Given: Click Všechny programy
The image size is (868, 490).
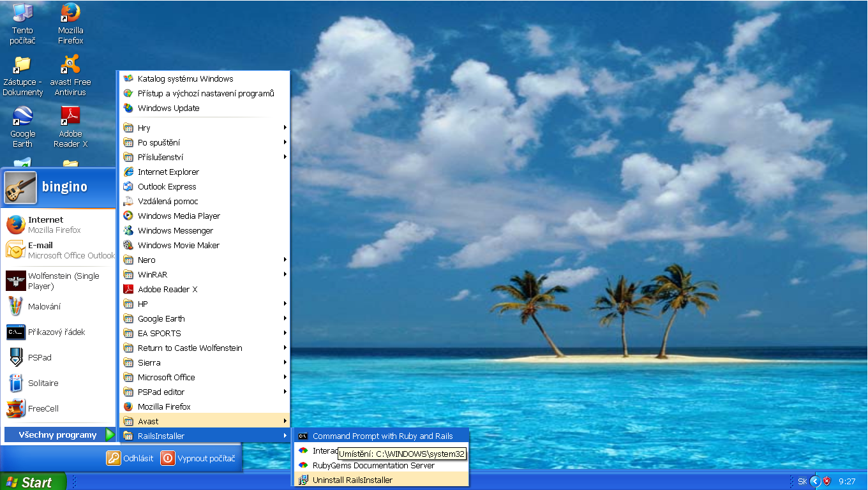Looking at the screenshot, I should [60, 434].
